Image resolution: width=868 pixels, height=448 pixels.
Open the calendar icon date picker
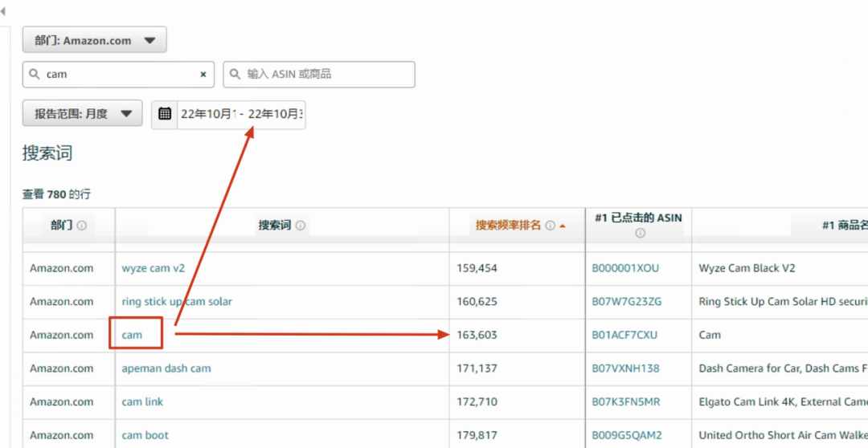pyautogui.click(x=165, y=114)
